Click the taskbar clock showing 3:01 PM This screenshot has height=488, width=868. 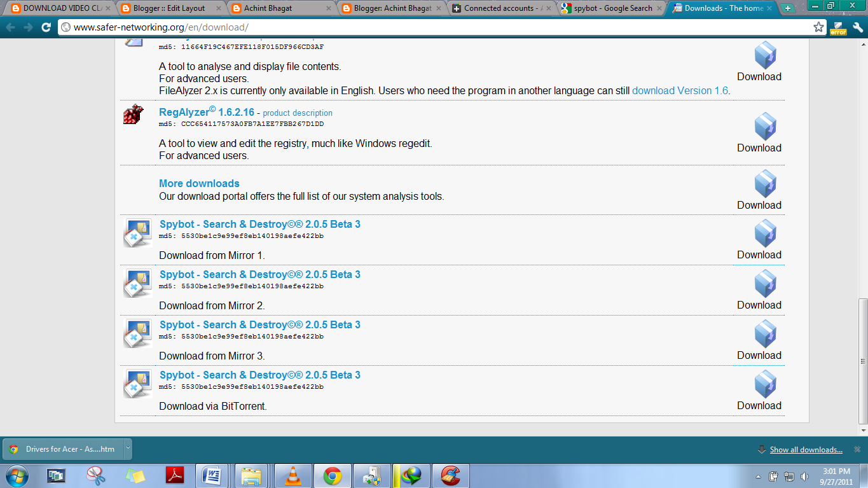click(836, 476)
